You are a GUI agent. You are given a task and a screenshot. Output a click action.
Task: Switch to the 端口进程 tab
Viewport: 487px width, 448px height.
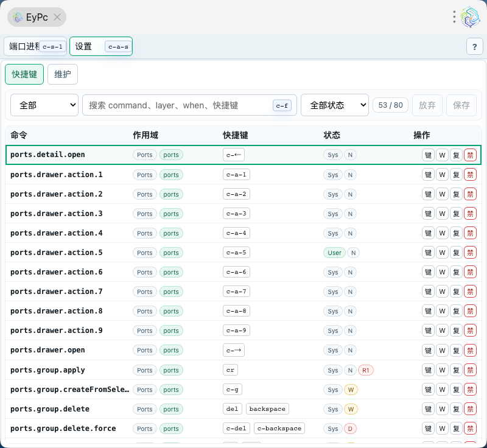[x=35, y=47]
